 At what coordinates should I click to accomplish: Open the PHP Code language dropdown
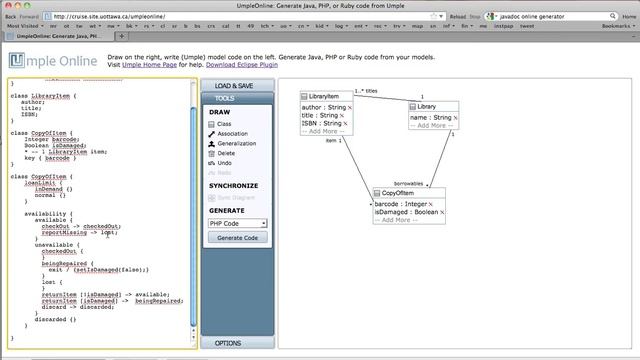tap(237, 224)
